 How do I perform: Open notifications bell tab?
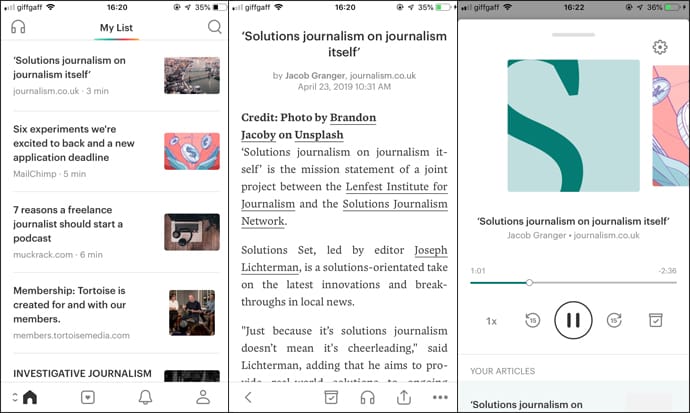(145, 397)
